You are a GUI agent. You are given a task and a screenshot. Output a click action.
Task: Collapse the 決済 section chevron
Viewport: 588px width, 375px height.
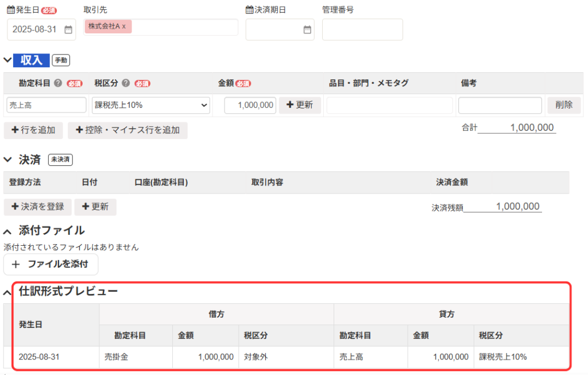pyautogui.click(x=7, y=160)
